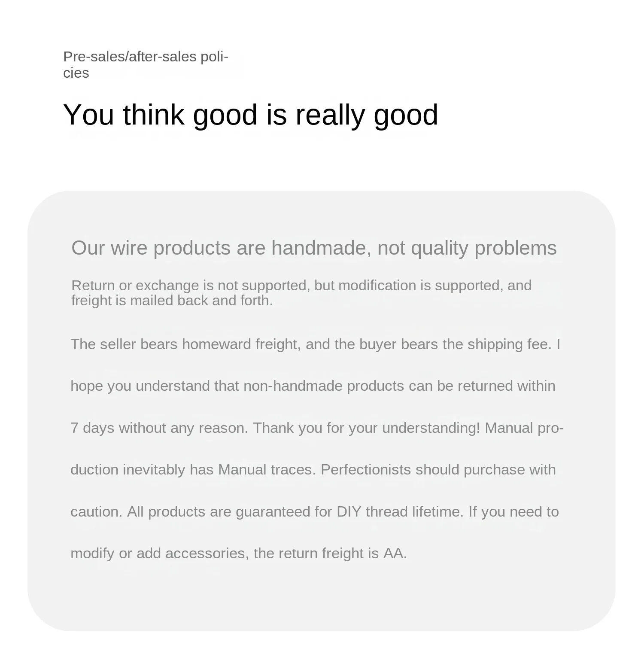Screen dimensions: 644x663
Task: Click the "You think good is really good" heading
Action: click(250, 115)
